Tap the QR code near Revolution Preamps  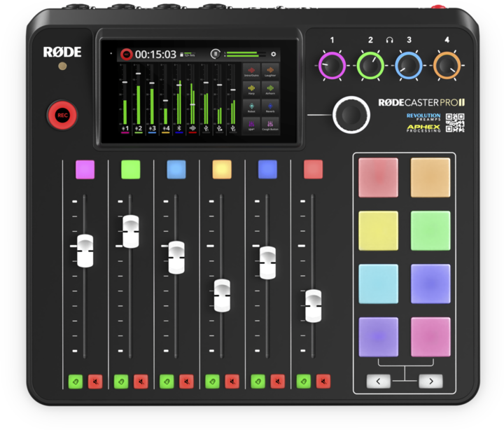(x=455, y=123)
